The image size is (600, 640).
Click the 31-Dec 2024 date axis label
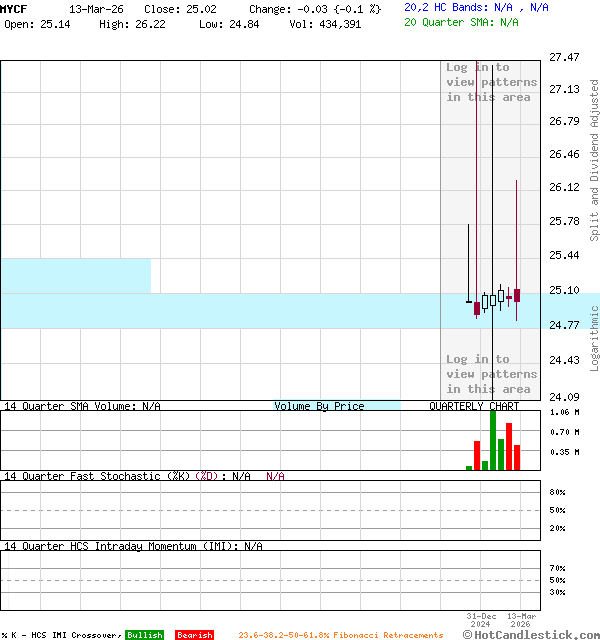click(x=481, y=620)
